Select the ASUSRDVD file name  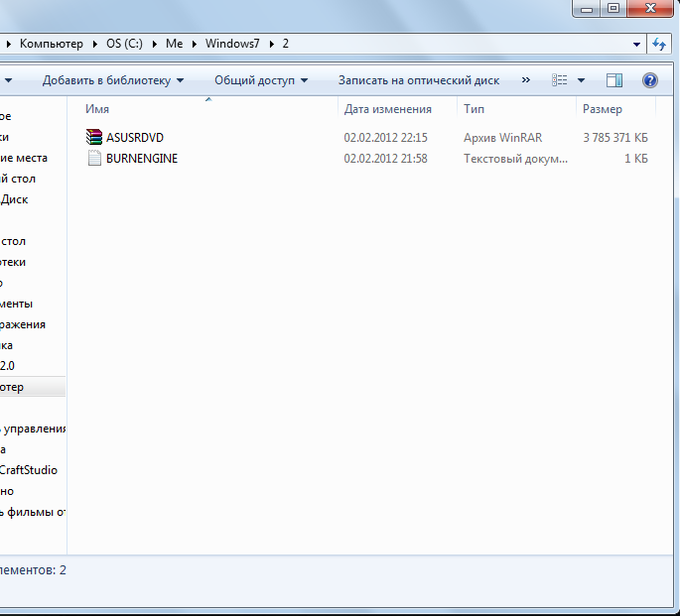135,138
